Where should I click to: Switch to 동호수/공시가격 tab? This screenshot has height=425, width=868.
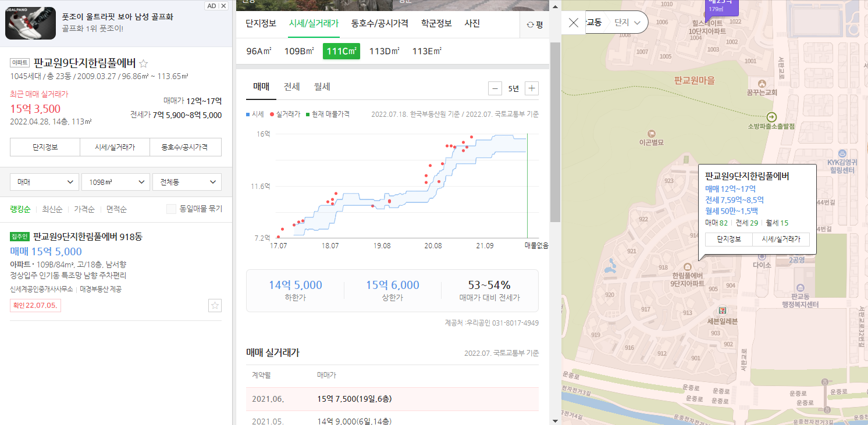pyautogui.click(x=379, y=24)
